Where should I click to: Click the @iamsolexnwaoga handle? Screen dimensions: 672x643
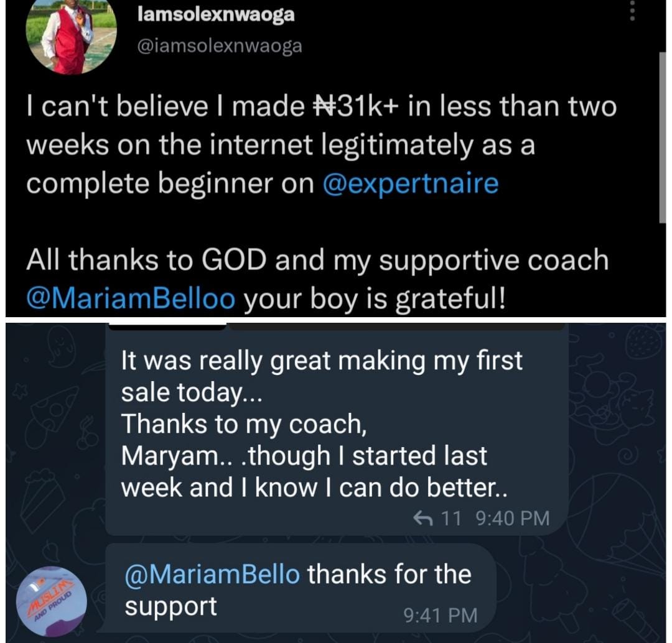[219, 46]
